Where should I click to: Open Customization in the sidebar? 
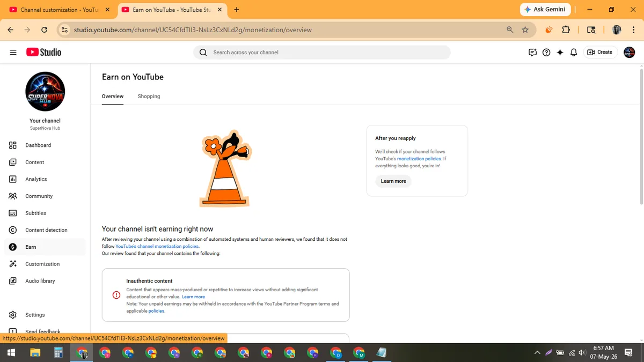click(x=45, y=264)
